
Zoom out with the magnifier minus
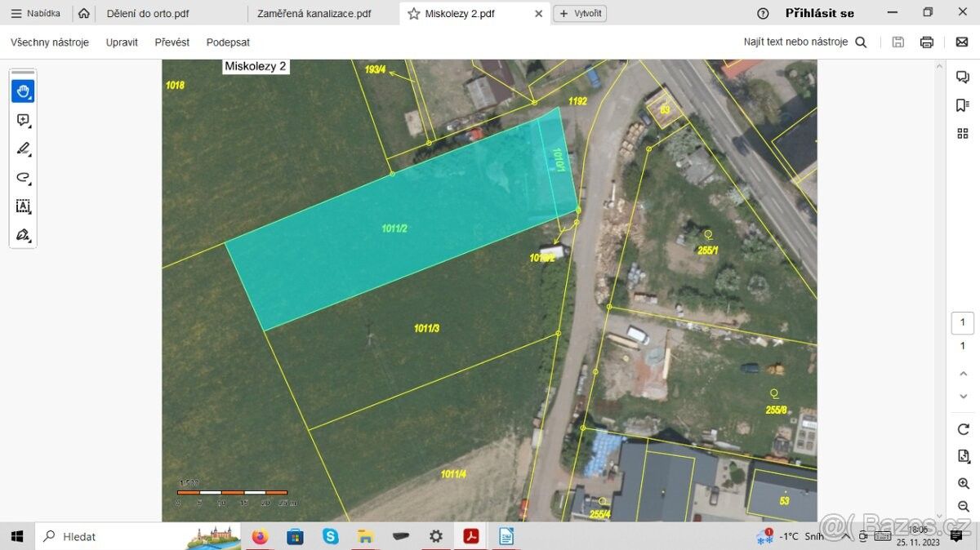(963, 507)
